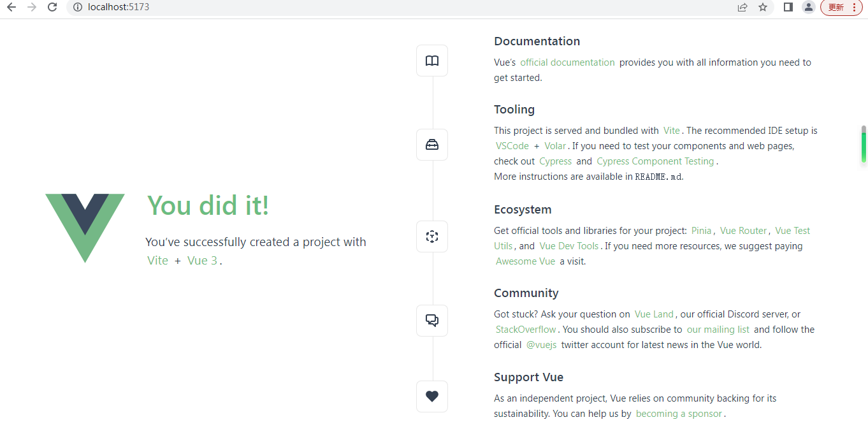Screen dimensions: 868x422
Task: Open the official documentation link
Action: tap(567, 62)
